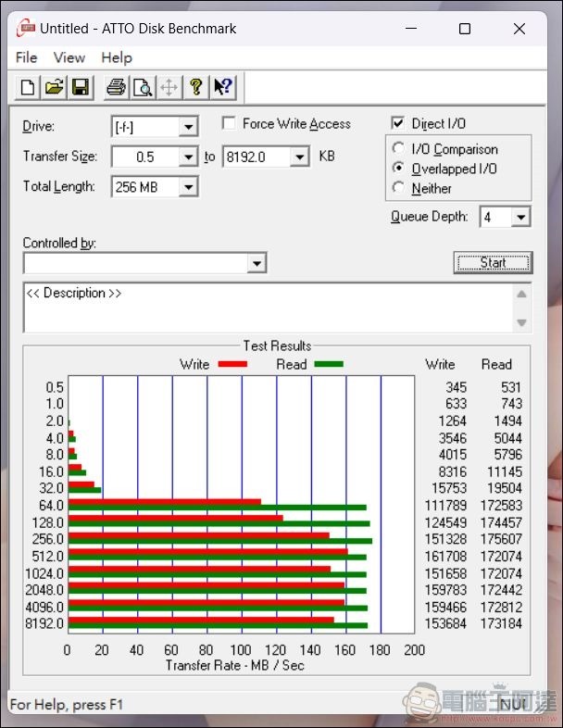Click the Start benchmark button
Screen dimensions: 563x728
(x=493, y=263)
